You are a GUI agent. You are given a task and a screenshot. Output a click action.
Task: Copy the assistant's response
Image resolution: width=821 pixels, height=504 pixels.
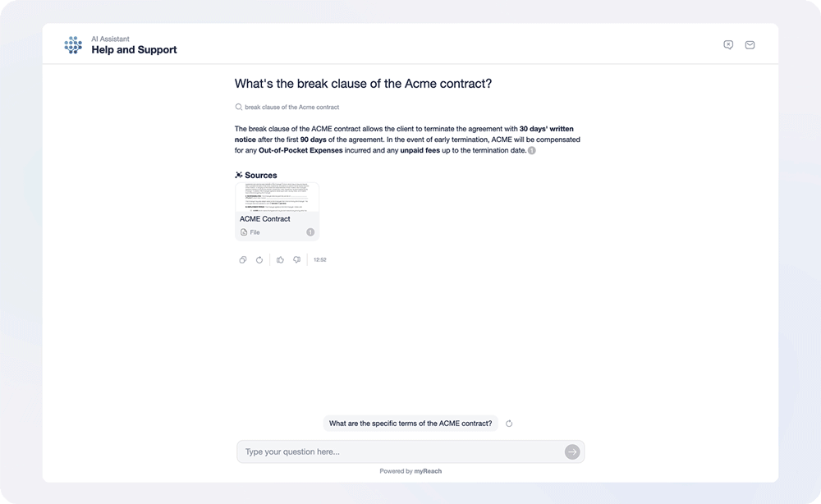pos(243,259)
